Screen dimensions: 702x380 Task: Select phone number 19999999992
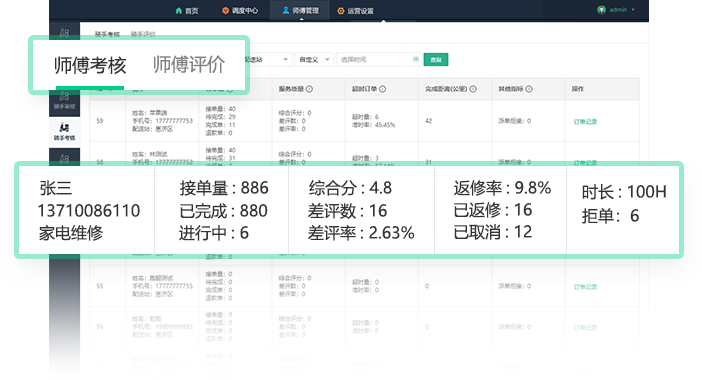coord(174,327)
